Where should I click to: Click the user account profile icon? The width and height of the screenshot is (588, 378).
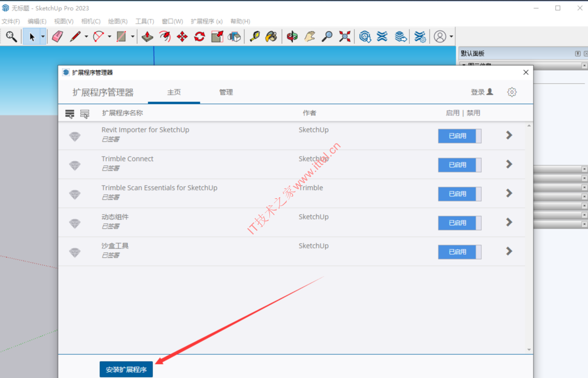(x=440, y=36)
